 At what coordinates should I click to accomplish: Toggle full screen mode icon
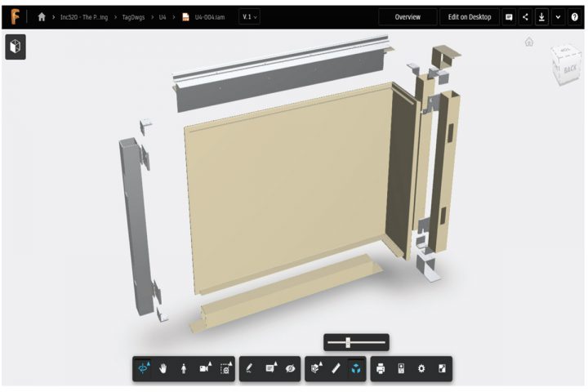coord(442,369)
